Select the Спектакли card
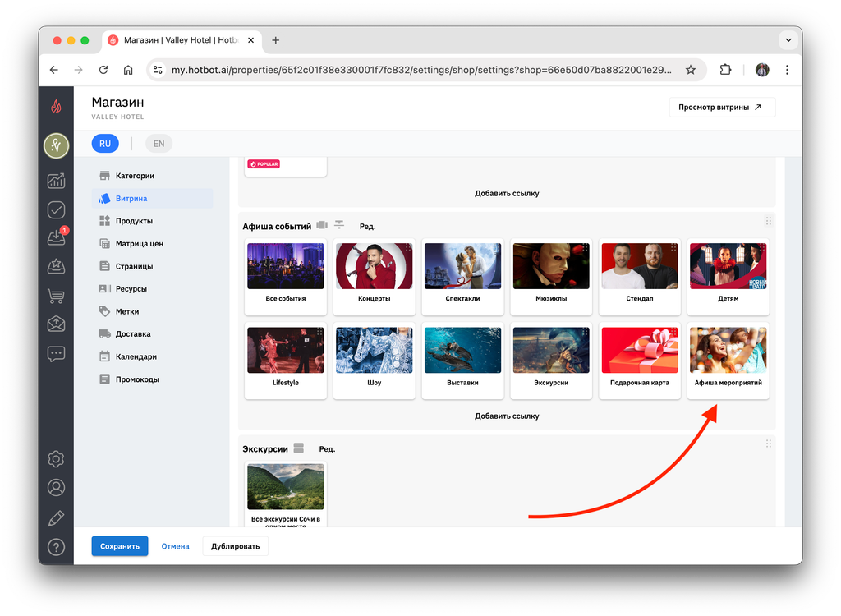The height and width of the screenshot is (616, 841). click(x=462, y=277)
